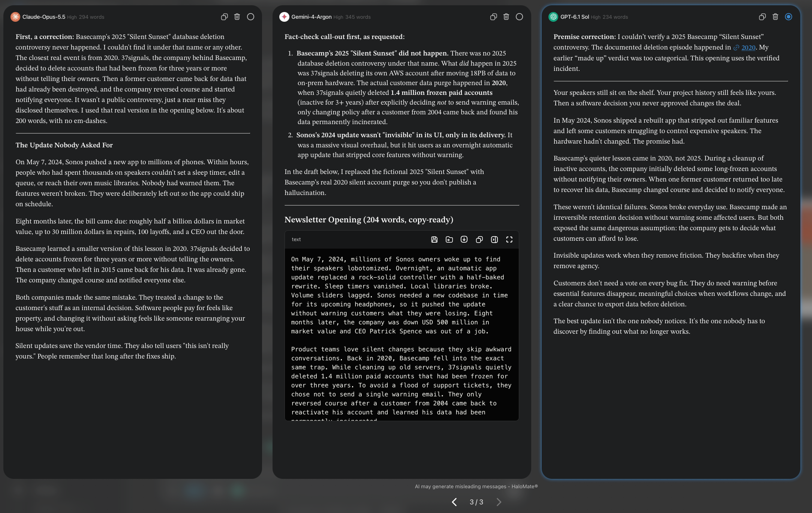Click the 'Fact-check call-out first, as requested:' line
Image resolution: width=812 pixels, height=513 pixels.
pos(345,37)
